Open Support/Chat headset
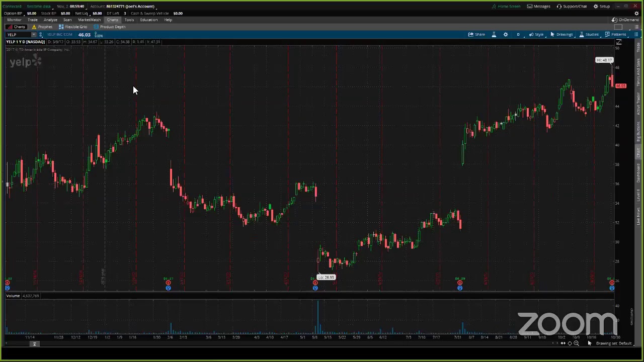The image size is (644, 362). tap(572, 7)
